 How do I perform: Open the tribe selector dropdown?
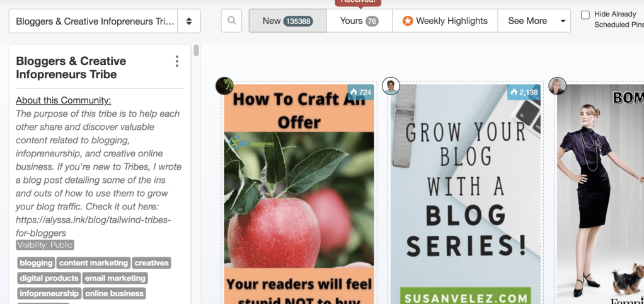[95, 21]
